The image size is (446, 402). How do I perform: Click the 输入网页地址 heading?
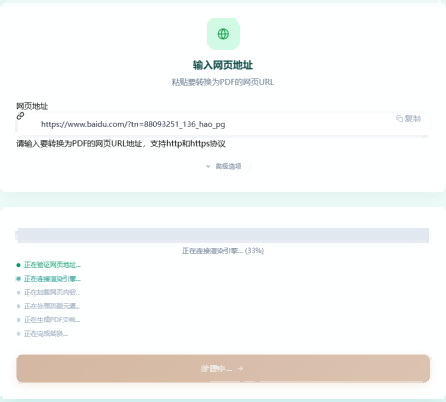click(x=223, y=65)
